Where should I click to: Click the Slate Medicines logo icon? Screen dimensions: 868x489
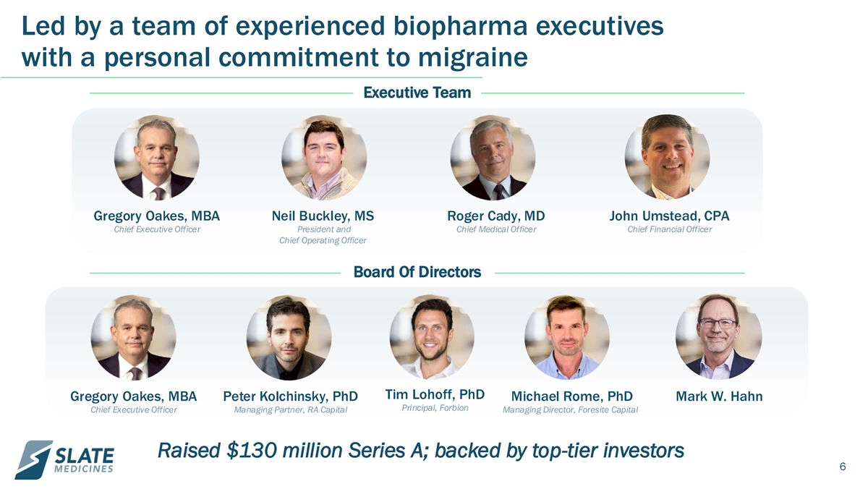tap(34, 460)
